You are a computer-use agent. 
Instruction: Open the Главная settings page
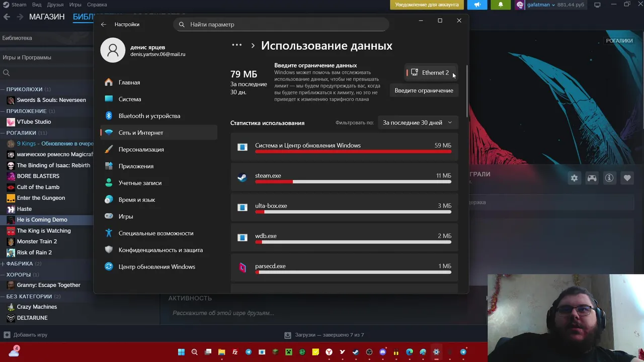tap(158, 82)
